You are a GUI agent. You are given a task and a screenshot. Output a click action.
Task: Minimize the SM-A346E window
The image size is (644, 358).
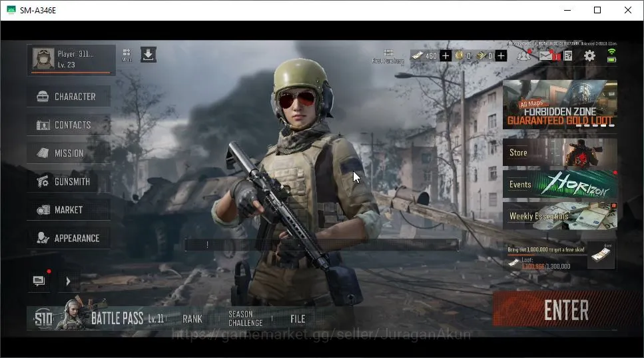[x=567, y=10]
